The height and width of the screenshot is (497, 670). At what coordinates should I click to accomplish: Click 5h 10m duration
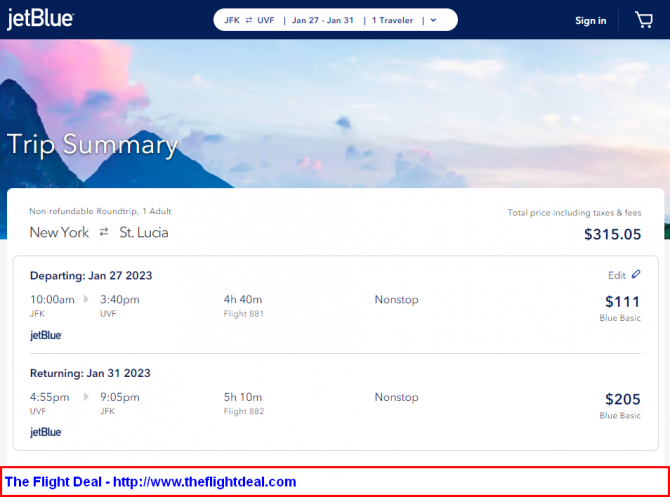243,397
